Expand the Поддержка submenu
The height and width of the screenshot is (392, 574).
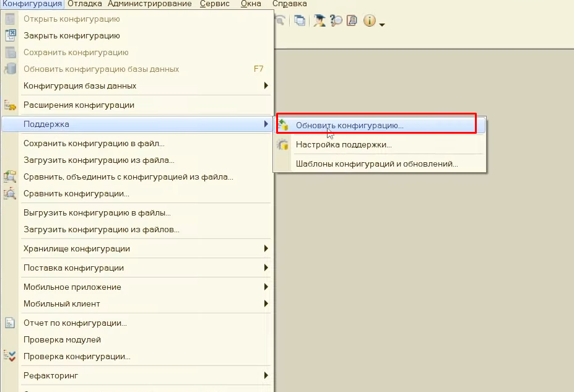tap(137, 124)
